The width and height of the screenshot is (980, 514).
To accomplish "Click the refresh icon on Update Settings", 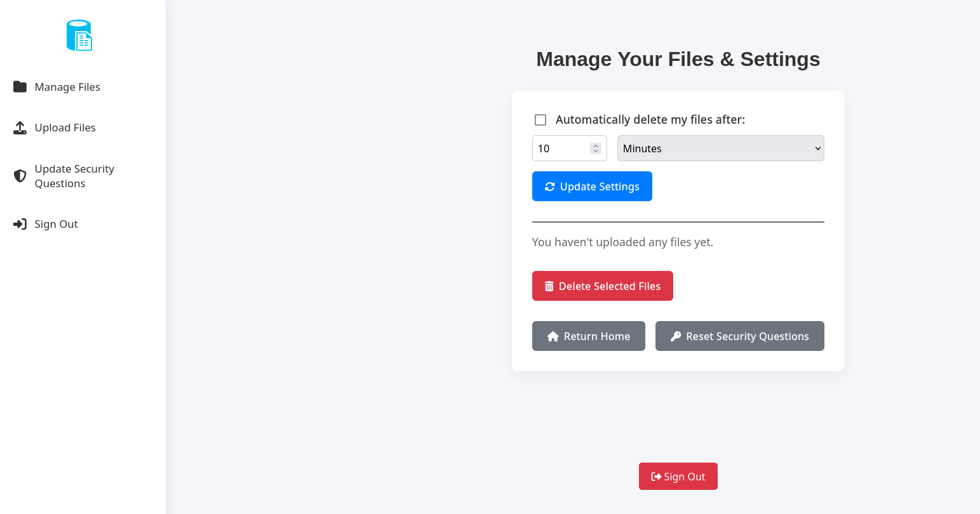I will (x=550, y=187).
